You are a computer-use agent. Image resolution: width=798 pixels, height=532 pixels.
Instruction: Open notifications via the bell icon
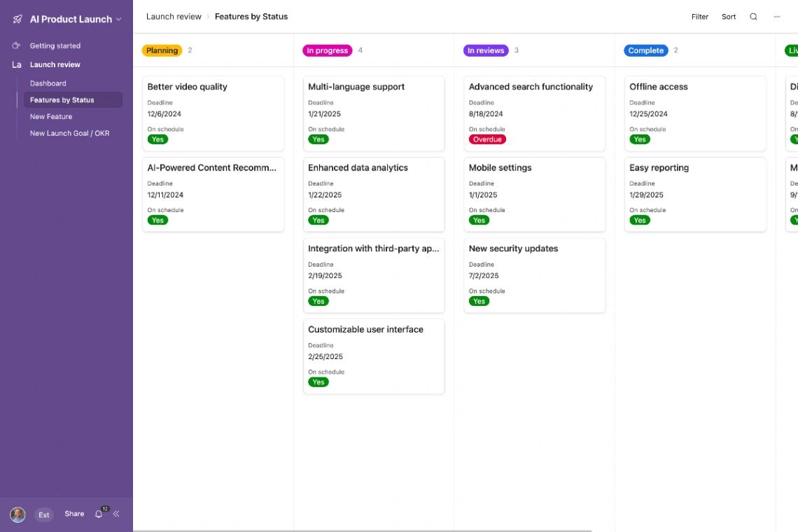pos(98,514)
